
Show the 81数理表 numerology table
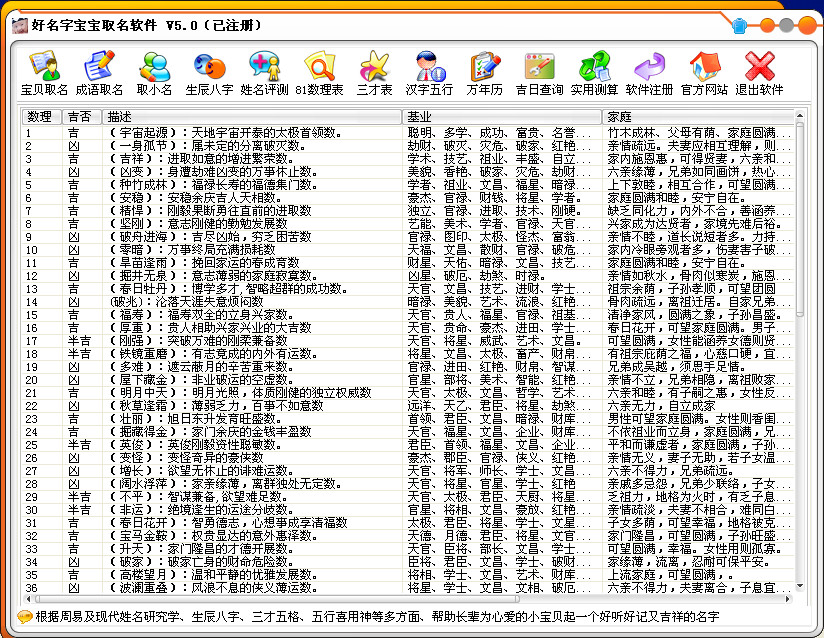(x=319, y=72)
